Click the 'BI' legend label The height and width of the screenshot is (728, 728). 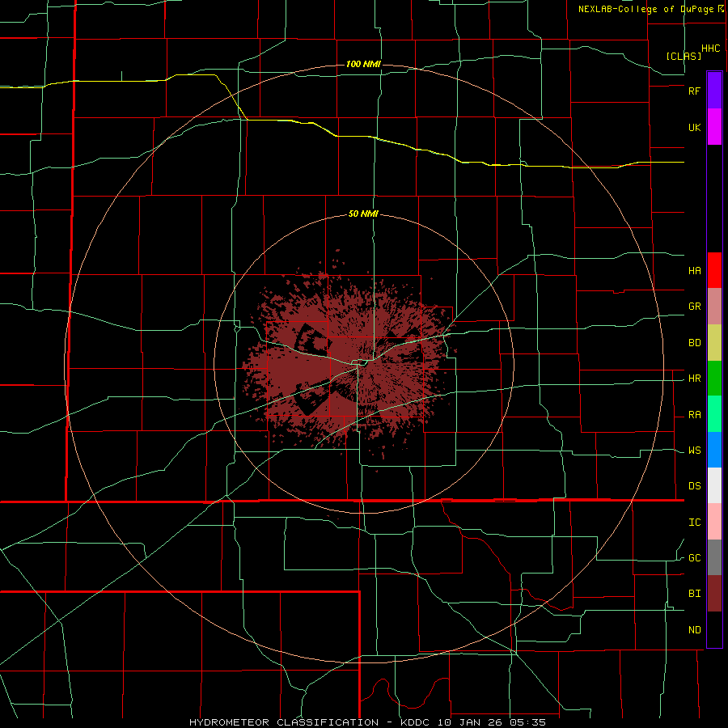695,594
